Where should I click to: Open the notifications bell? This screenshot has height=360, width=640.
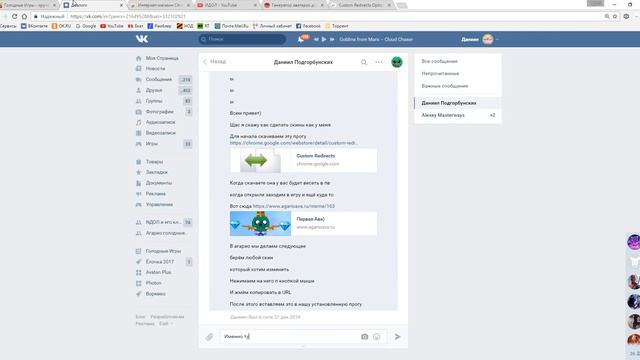click(301, 39)
